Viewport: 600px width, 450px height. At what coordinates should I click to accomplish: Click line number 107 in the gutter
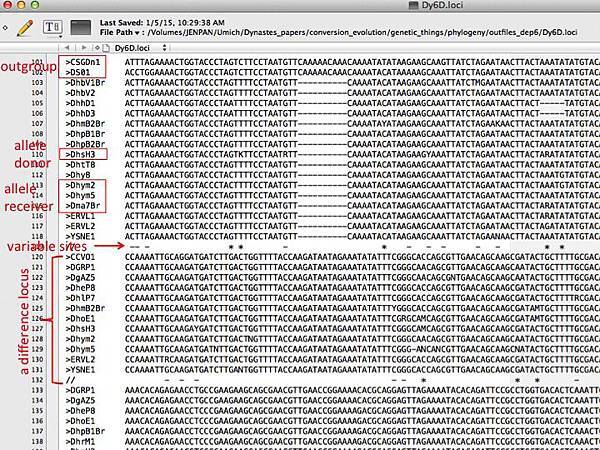point(37,124)
